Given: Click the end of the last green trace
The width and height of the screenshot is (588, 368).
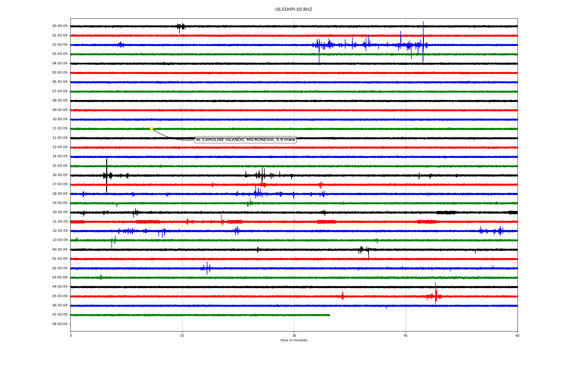Looking at the screenshot, I should pos(330,315).
